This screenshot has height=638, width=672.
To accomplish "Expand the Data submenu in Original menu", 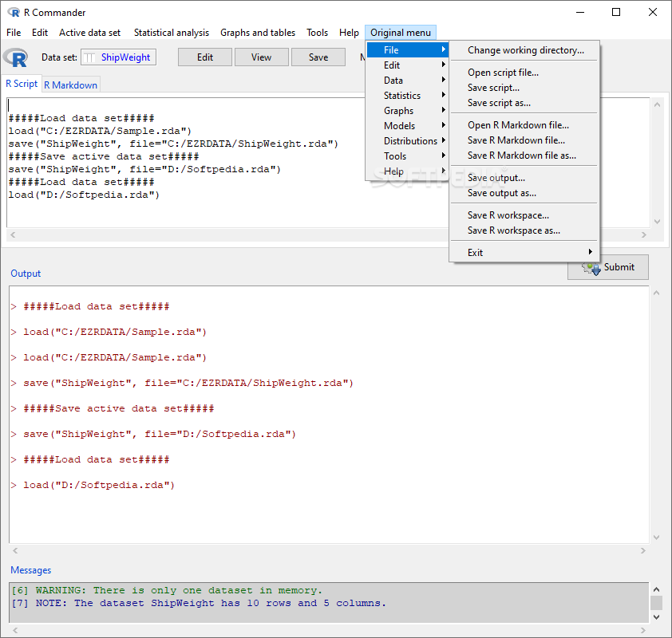I will tap(407, 80).
